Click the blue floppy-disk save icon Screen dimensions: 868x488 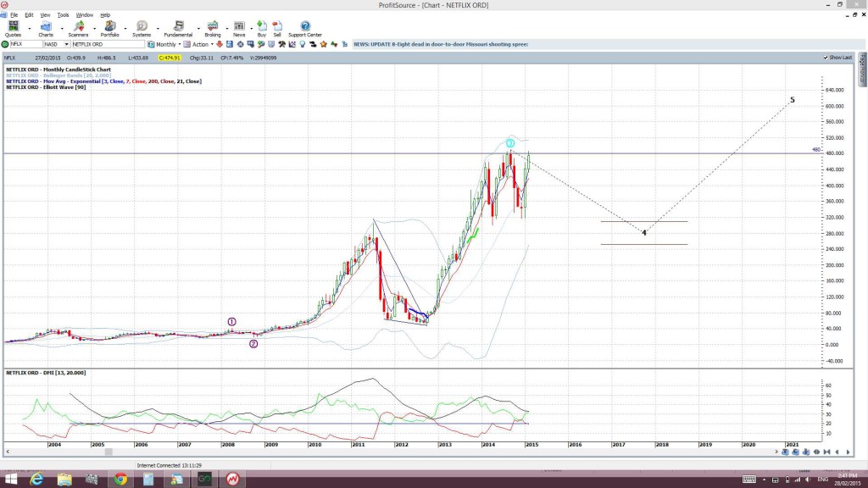(x=230, y=44)
